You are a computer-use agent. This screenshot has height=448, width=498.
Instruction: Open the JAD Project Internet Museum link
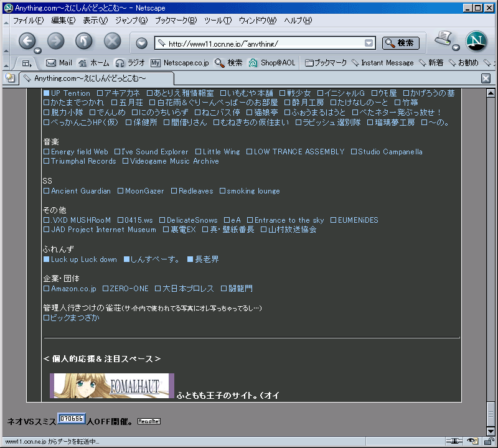(100, 230)
